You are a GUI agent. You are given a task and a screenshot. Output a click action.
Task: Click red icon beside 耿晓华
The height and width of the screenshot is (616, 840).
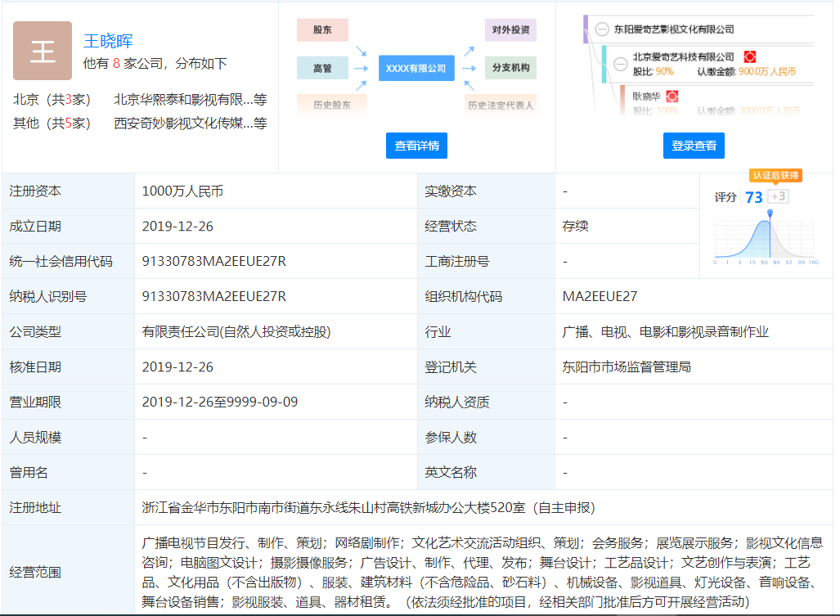pyautogui.click(x=672, y=97)
